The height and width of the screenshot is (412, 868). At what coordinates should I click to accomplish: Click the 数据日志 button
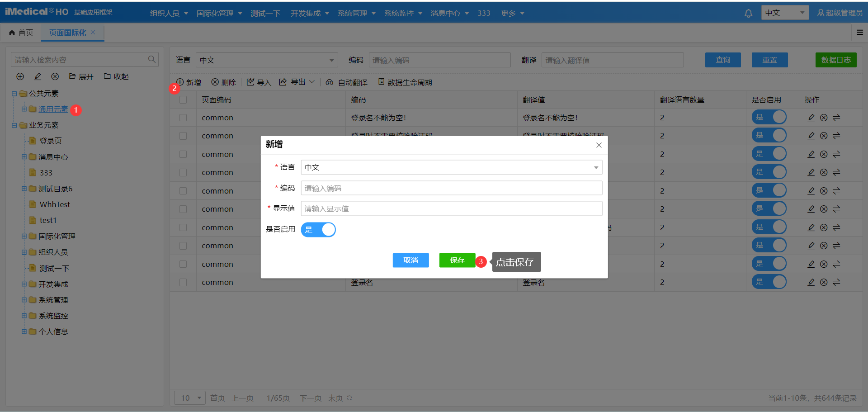[836, 60]
